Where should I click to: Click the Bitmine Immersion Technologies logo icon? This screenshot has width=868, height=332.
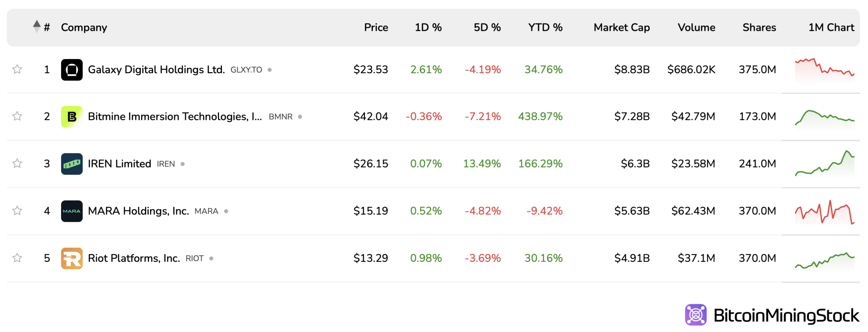[x=72, y=117]
